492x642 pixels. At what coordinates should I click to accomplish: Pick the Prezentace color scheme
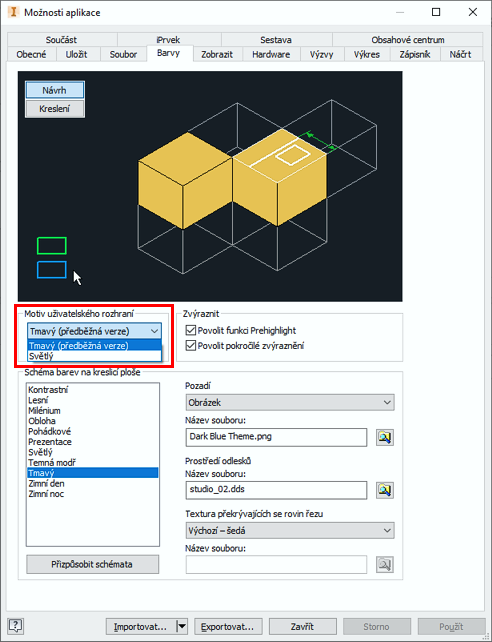(x=92, y=442)
